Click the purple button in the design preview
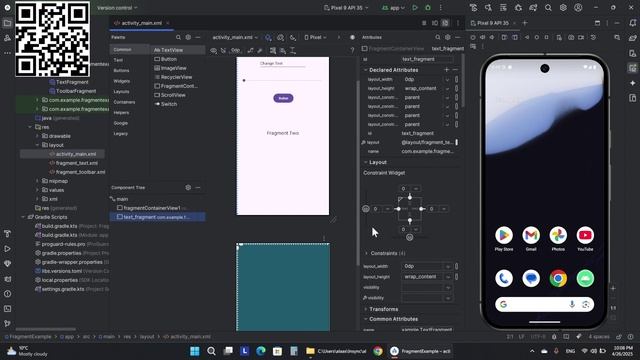This screenshot has width=640, height=360. (x=283, y=98)
